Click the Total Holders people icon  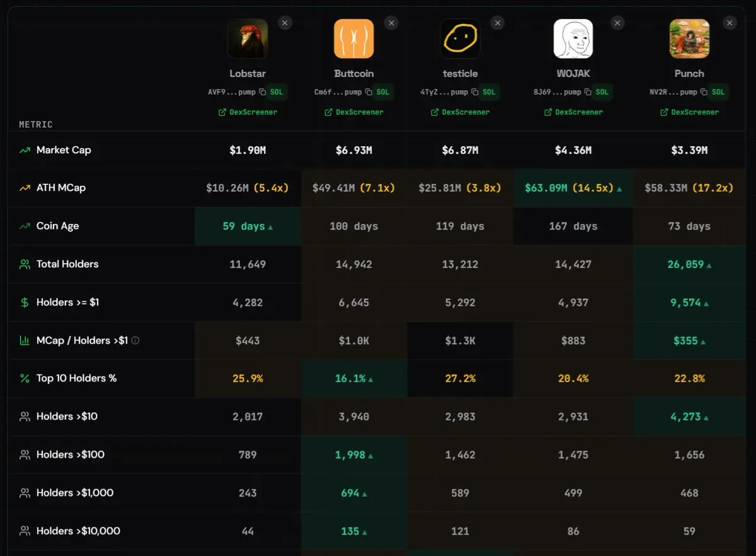click(x=25, y=265)
